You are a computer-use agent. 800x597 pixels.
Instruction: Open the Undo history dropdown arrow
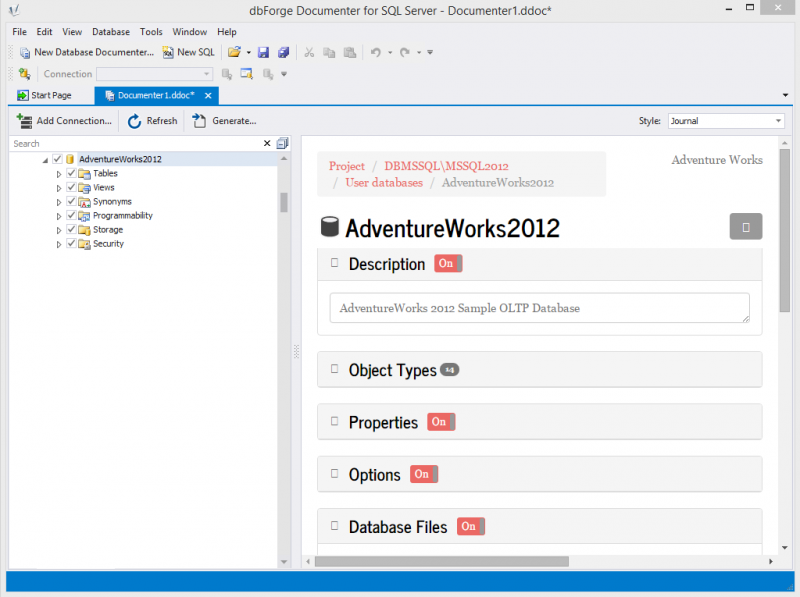point(390,52)
